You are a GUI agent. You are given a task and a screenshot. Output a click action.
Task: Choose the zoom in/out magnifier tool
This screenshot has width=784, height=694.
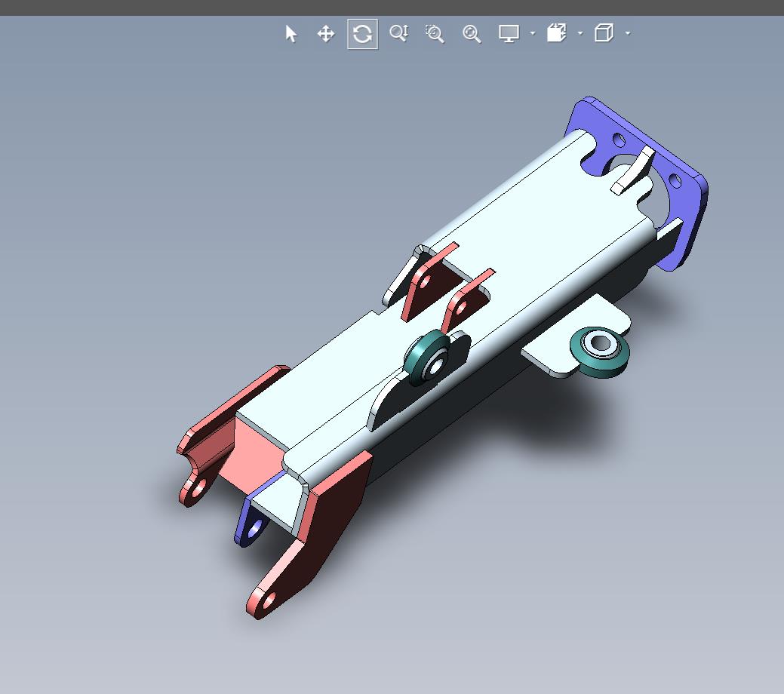pos(399,33)
